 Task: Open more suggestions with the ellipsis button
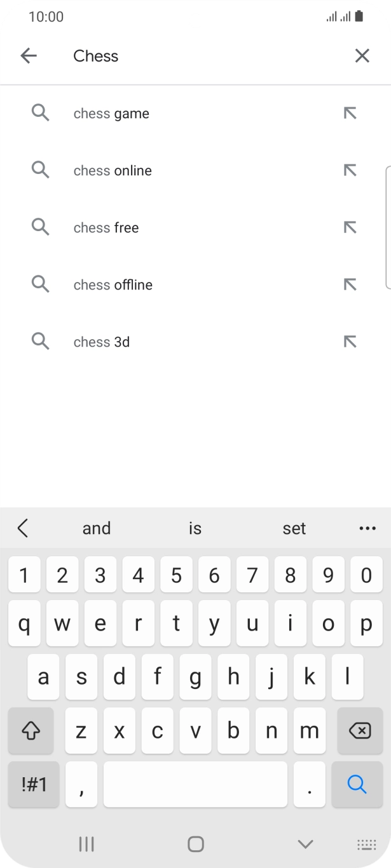click(367, 528)
